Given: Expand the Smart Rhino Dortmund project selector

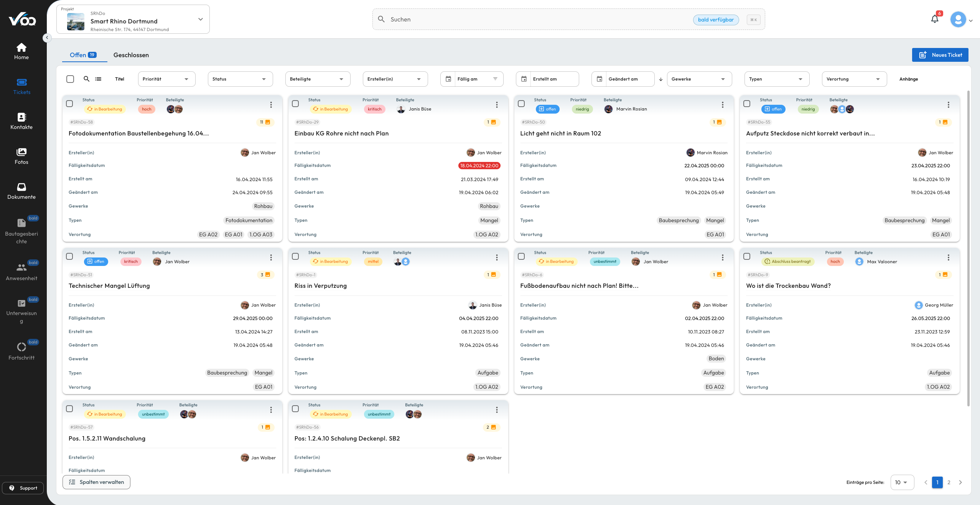Looking at the screenshot, I should pyautogui.click(x=200, y=19).
